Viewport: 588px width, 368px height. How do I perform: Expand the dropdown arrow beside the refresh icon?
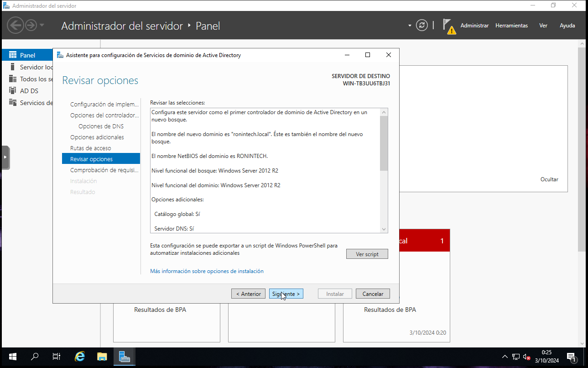point(410,26)
